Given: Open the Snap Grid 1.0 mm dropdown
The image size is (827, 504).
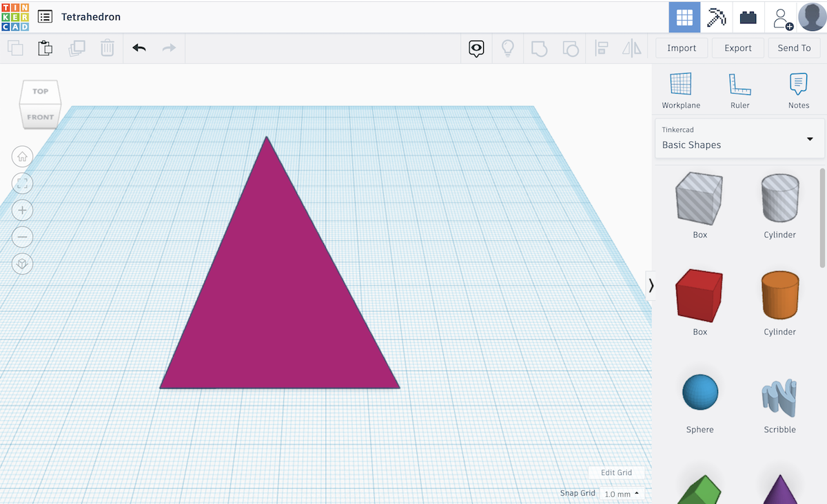Looking at the screenshot, I should [622, 494].
